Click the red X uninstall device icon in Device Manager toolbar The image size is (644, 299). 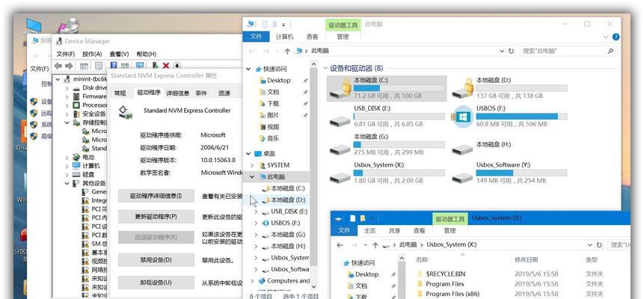[x=166, y=65]
